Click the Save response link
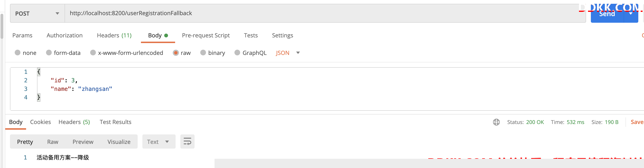The width and height of the screenshot is (644, 168). (637, 122)
